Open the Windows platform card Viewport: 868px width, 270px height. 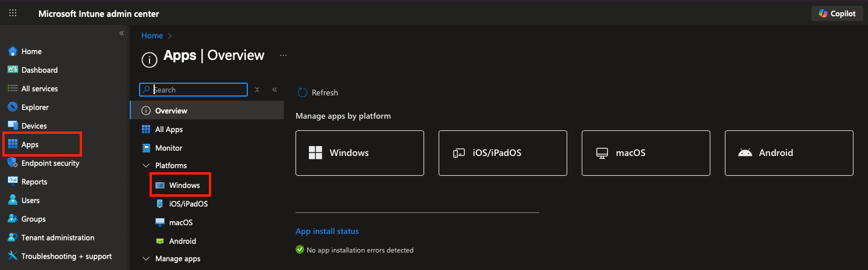(x=360, y=153)
